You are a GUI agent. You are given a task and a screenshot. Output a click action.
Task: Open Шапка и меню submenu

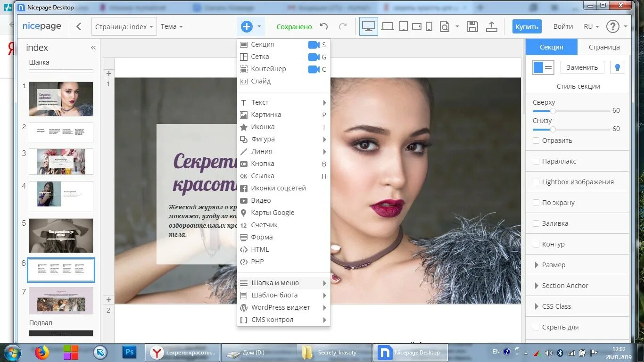pos(284,283)
